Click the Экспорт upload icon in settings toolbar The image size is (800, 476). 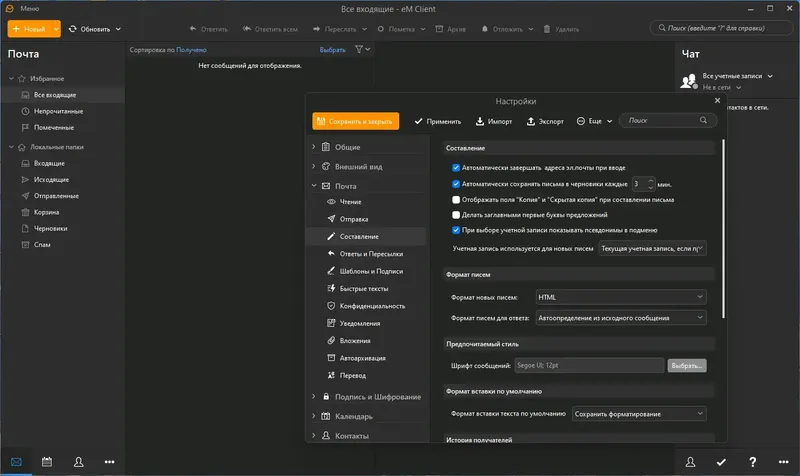[531, 121]
